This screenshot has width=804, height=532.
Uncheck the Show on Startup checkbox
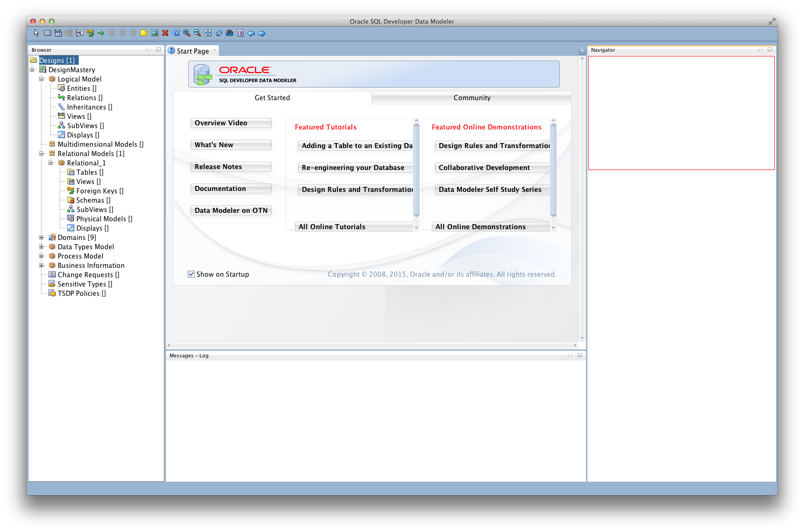tap(191, 274)
